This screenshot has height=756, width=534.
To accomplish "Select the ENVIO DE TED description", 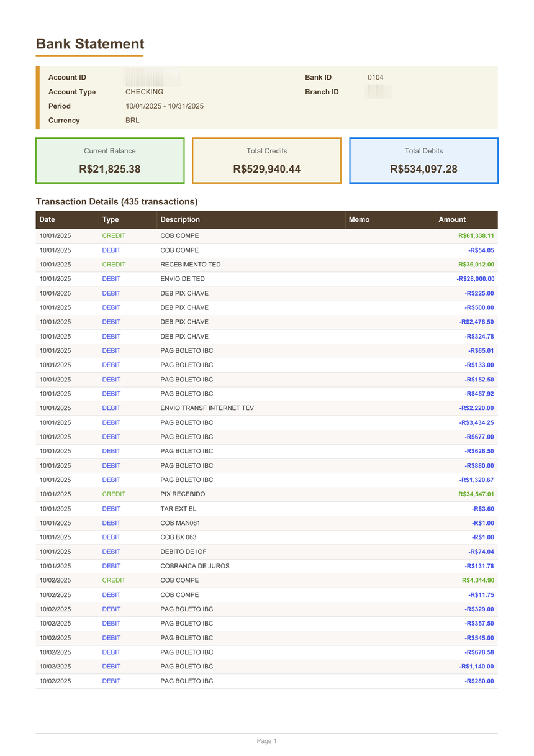I will 183,279.
